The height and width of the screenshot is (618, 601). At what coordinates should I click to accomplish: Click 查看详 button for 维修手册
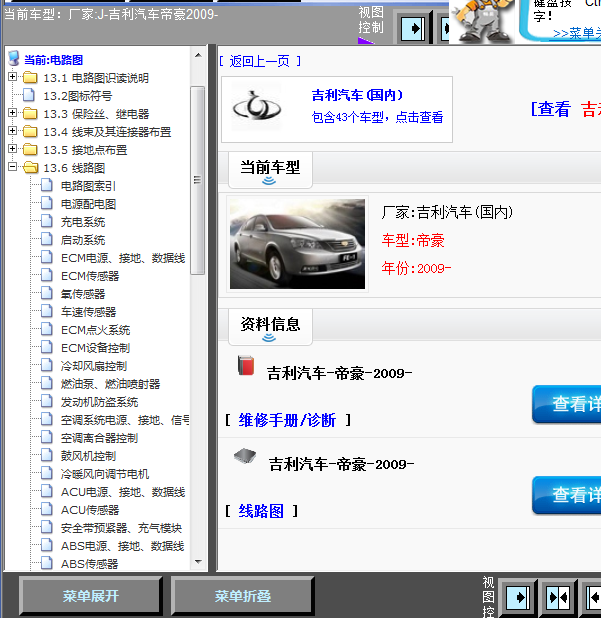566,404
